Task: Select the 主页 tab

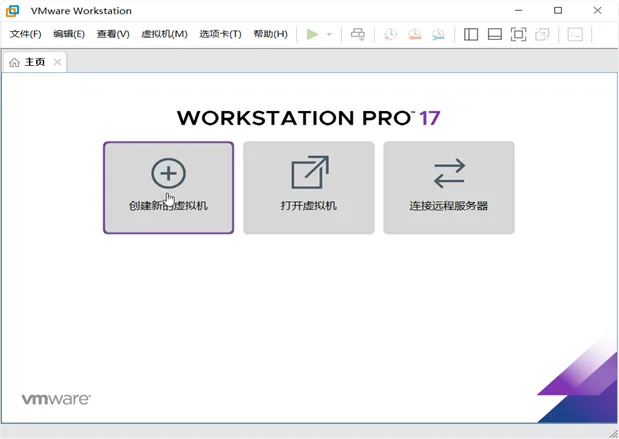Action: coord(35,62)
